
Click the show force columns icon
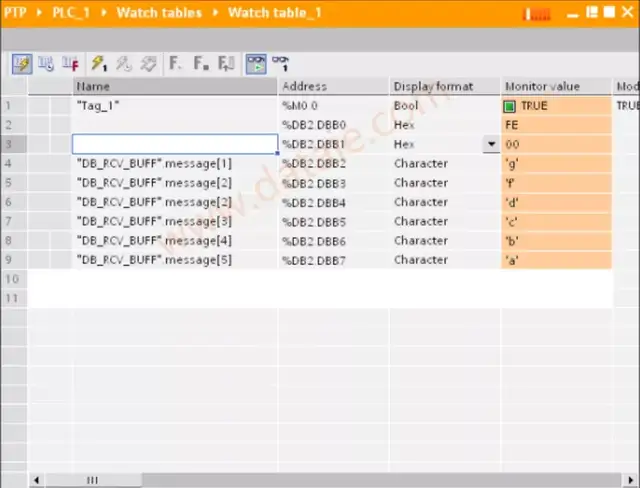(70, 64)
